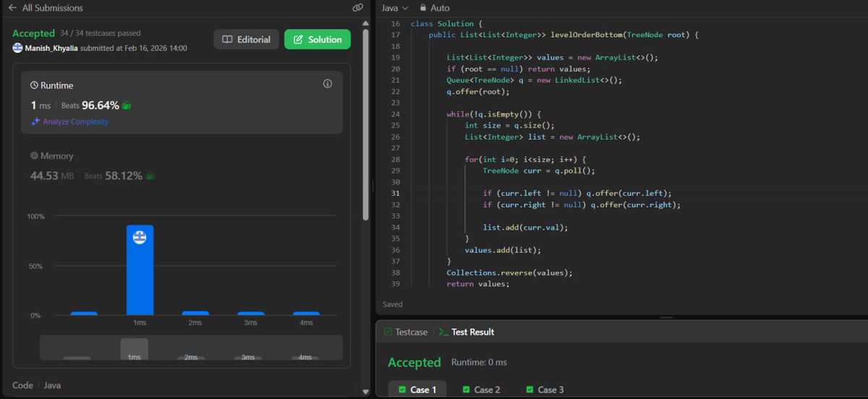Click the green Solution button
868x399 pixels.
click(318, 40)
